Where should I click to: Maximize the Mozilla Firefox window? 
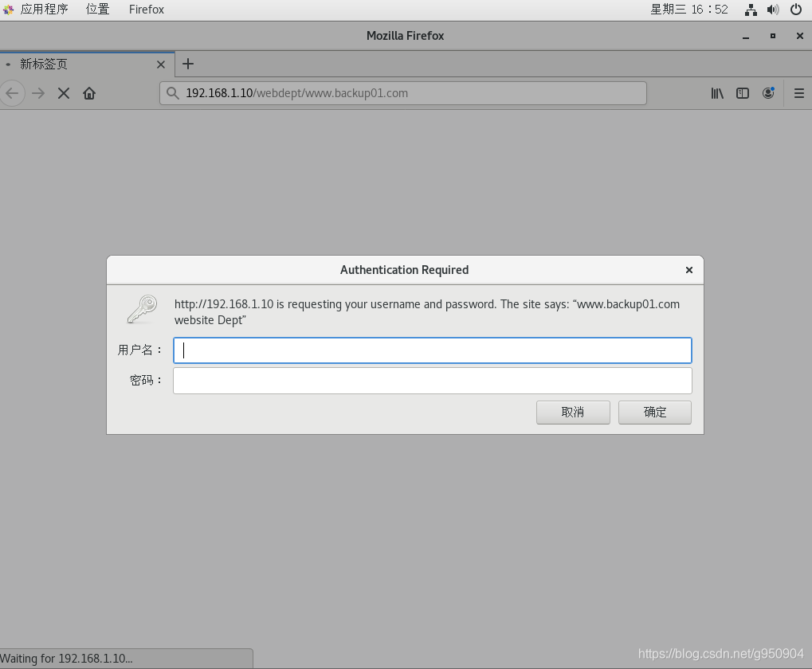coord(773,36)
